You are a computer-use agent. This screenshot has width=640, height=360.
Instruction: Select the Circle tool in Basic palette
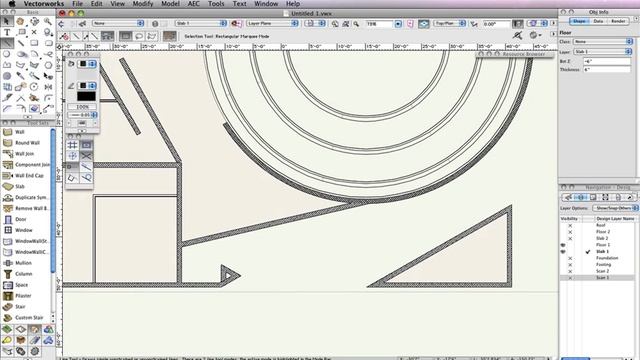coord(7,54)
